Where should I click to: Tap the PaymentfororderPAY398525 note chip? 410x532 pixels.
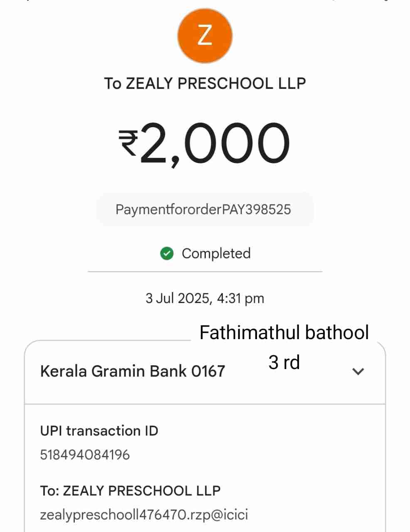203,209
